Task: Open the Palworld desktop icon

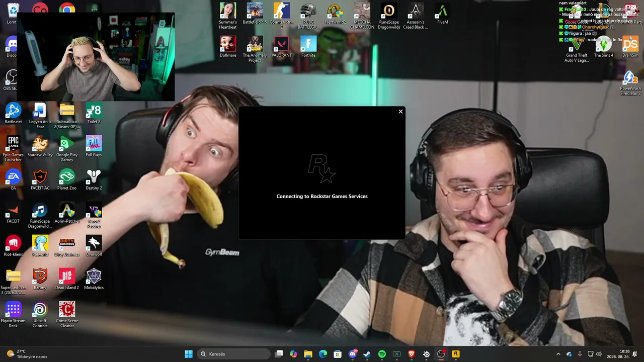Action: click(x=40, y=246)
